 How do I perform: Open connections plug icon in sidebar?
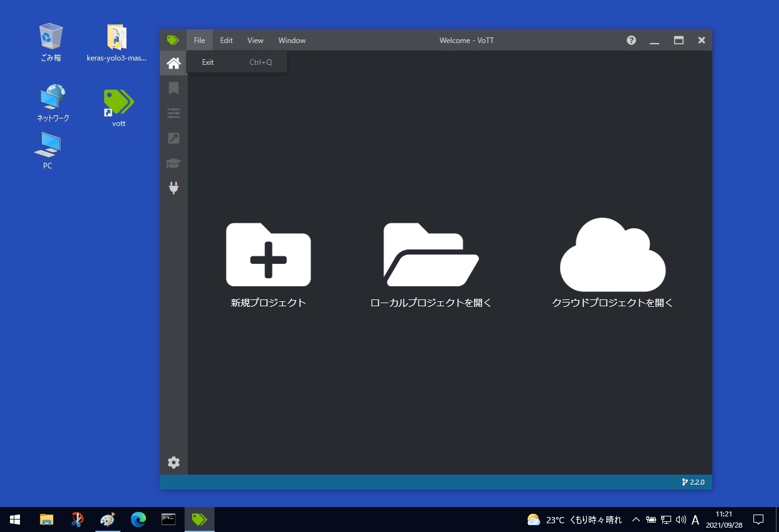pyautogui.click(x=173, y=188)
